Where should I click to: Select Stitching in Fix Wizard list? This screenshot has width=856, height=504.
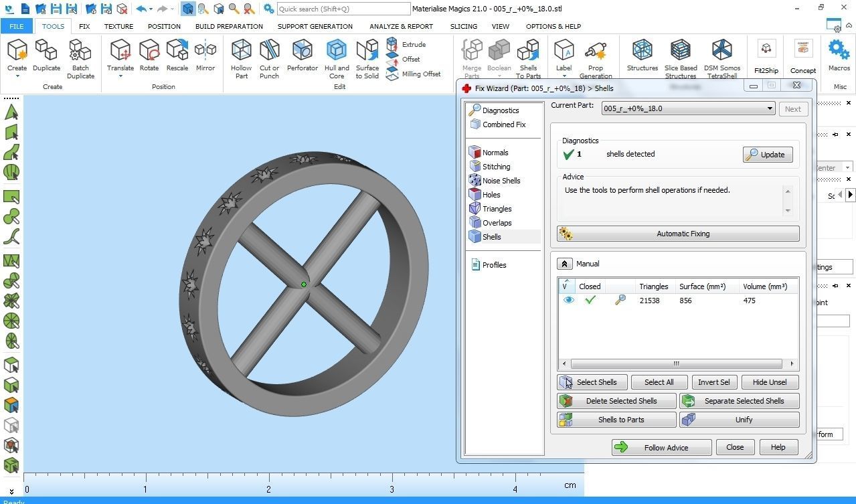(x=490, y=167)
